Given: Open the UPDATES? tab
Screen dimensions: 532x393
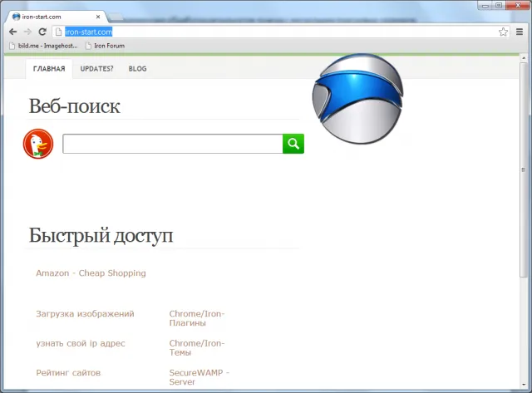Looking at the screenshot, I should tap(96, 69).
